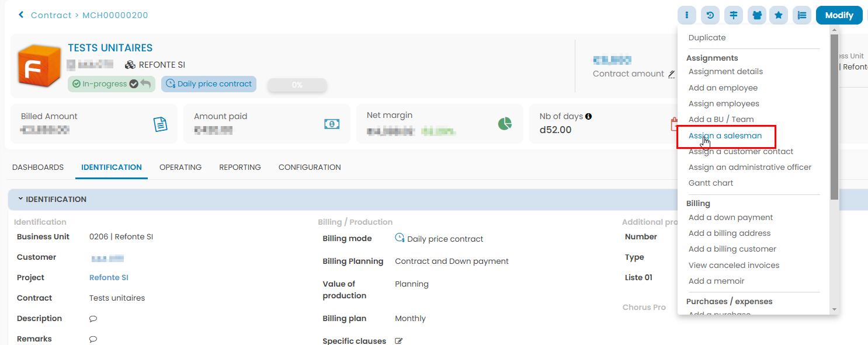Mark contract as favorite with star icon
Screen dimensions: 868x345
pos(779,16)
